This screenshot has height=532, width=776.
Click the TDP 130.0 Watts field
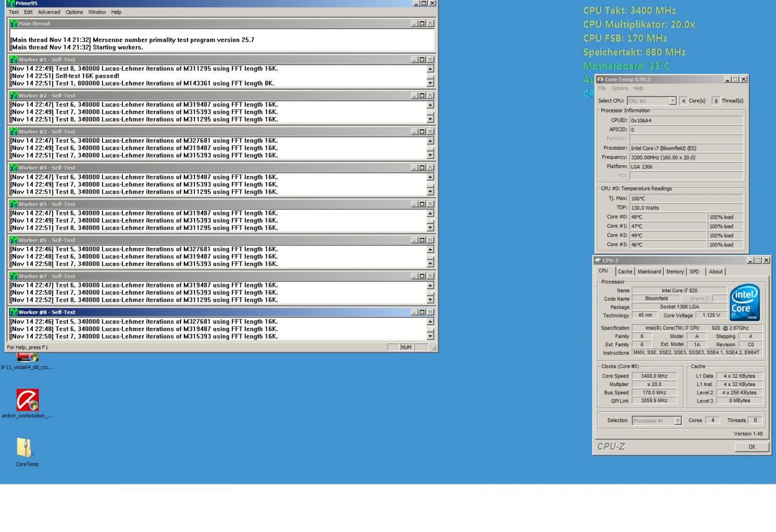[686, 208]
